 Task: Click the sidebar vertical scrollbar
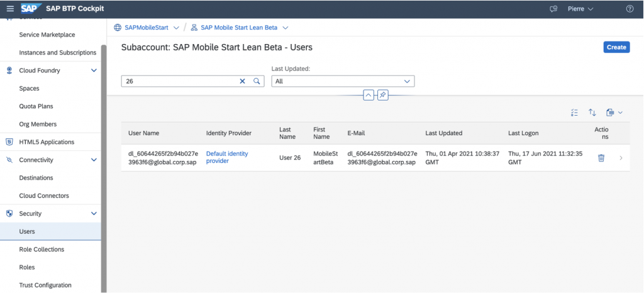pyautogui.click(x=104, y=169)
